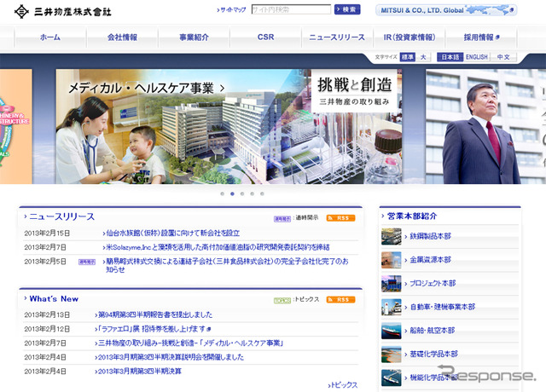The height and width of the screenshot is (392, 546).
Task: Click the 鉄鋼製品本部 thumbnail image
Action: [391, 237]
